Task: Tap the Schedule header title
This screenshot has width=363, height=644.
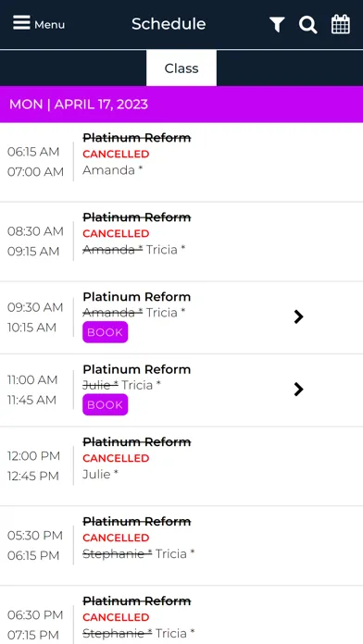Action: click(x=169, y=24)
